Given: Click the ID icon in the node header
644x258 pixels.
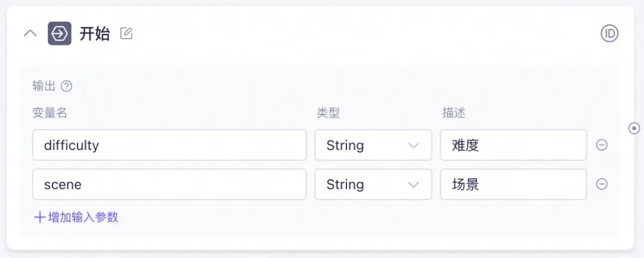Looking at the screenshot, I should click(x=609, y=33).
